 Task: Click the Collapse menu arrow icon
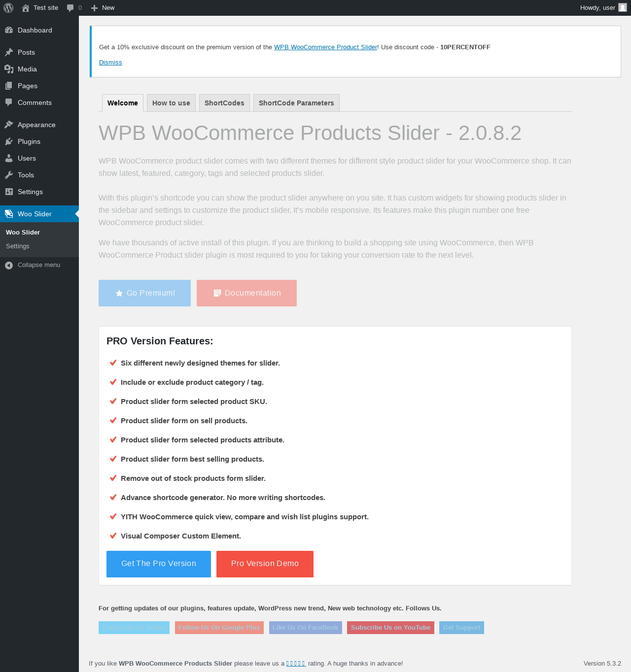(9, 265)
